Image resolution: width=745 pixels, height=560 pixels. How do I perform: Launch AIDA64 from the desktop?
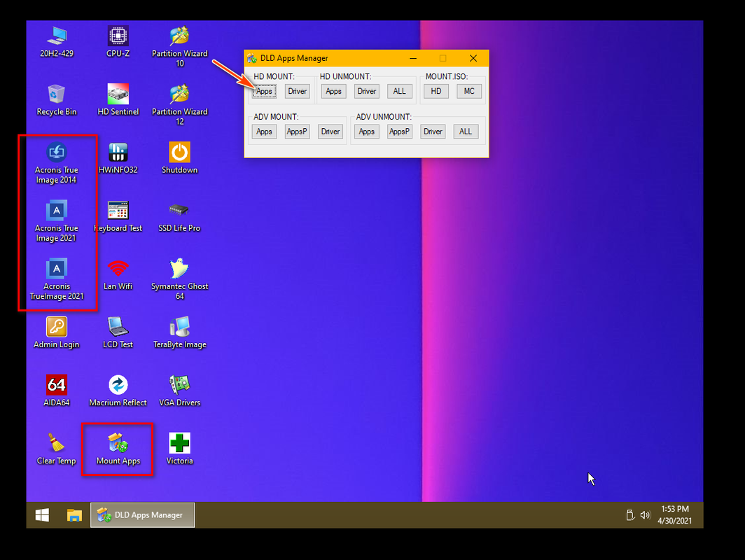(x=57, y=391)
